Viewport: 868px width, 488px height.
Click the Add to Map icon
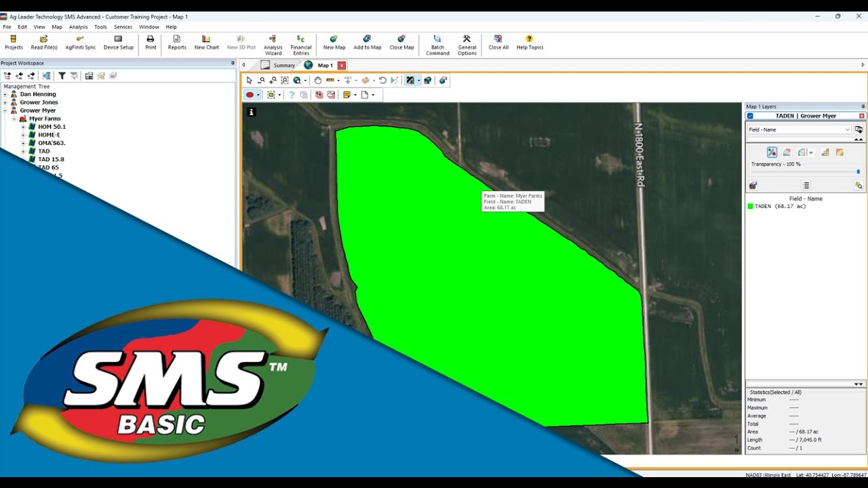click(x=367, y=39)
